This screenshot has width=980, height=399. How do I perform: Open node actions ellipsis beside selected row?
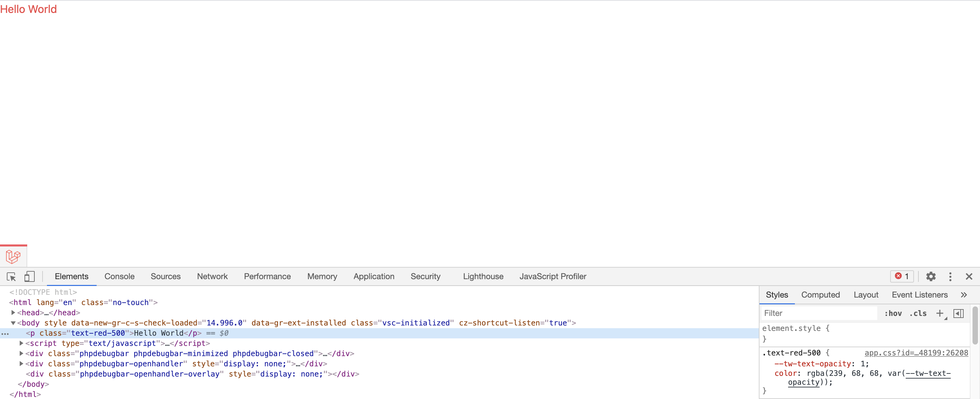(x=5, y=334)
